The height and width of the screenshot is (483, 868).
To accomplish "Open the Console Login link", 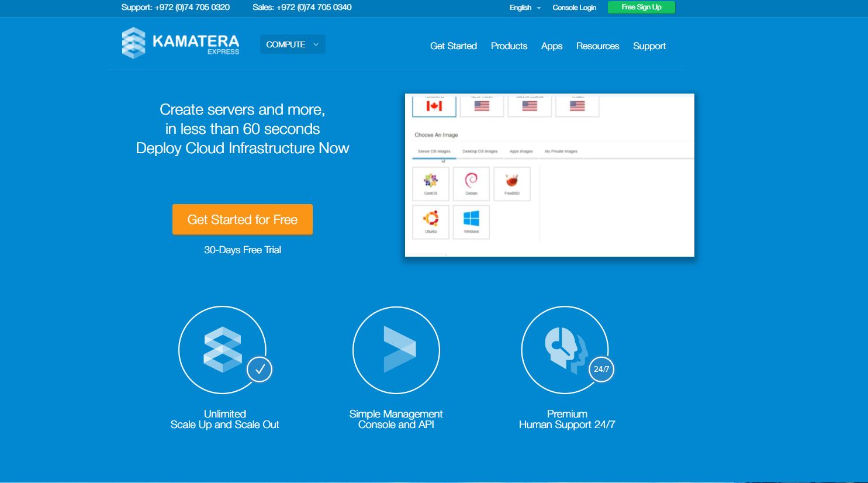I will [x=575, y=8].
